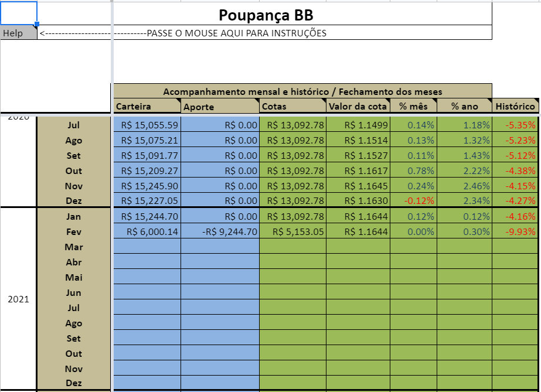Select Histórico value -9.93%
This screenshot has height=392, width=541.
tap(515, 231)
